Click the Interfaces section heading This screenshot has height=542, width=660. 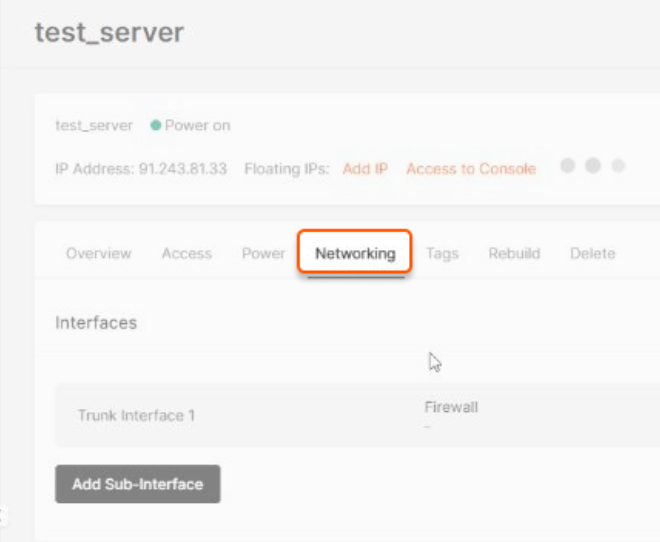pyautogui.click(x=96, y=323)
